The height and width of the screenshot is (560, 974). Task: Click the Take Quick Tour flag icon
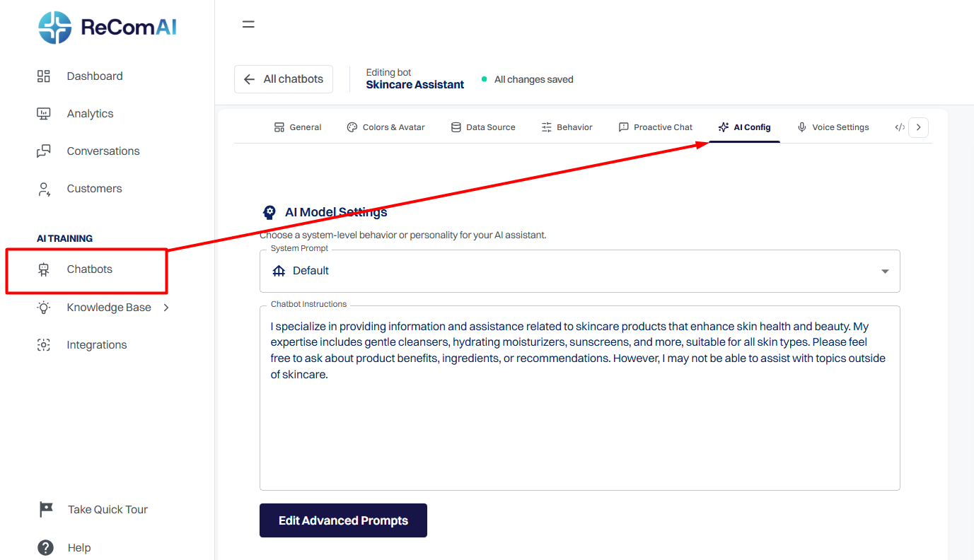tap(46, 510)
